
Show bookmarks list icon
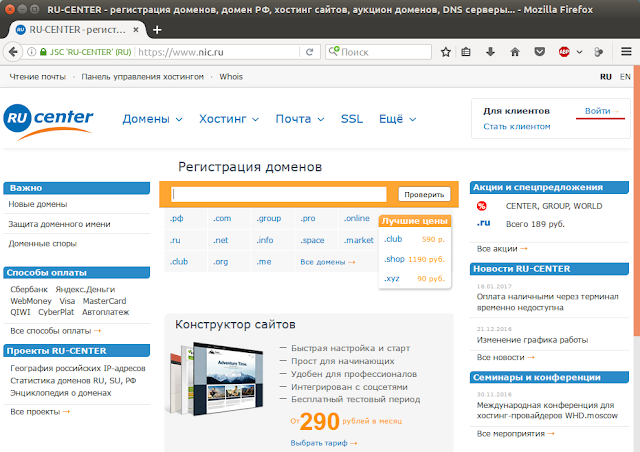click(466, 52)
